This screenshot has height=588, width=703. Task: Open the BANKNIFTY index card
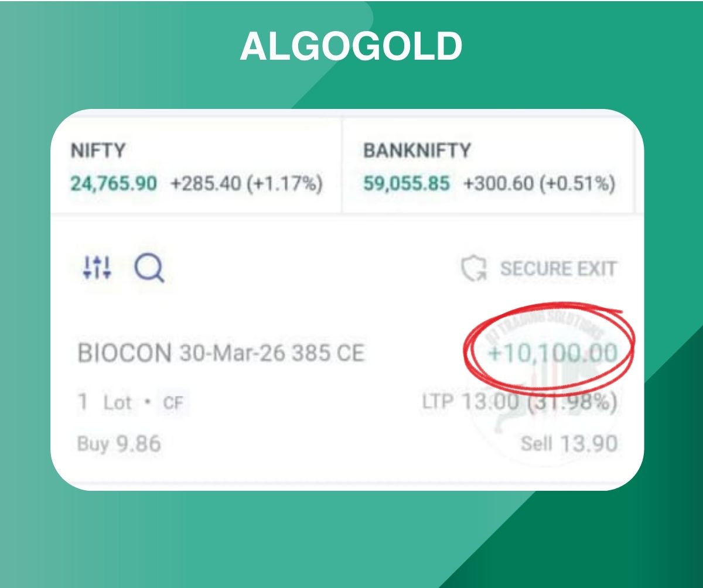pyautogui.click(x=489, y=167)
